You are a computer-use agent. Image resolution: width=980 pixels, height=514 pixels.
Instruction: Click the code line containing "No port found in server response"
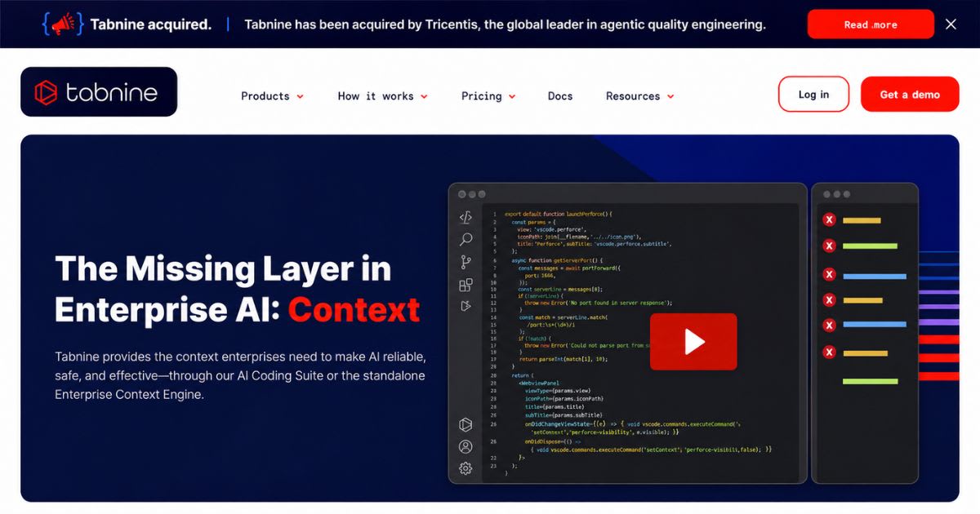click(x=598, y=303)
